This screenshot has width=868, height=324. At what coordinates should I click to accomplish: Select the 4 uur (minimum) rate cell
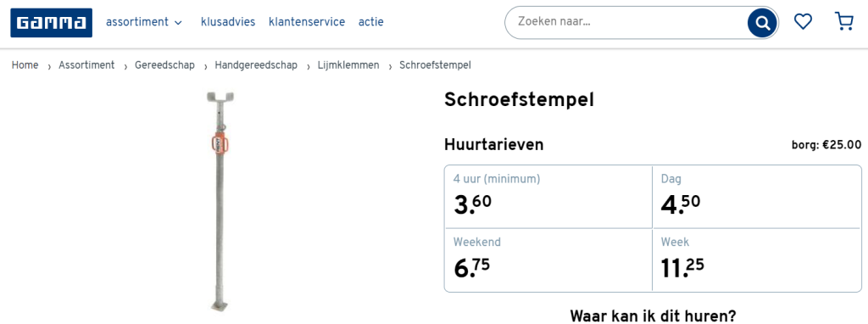[x=548, y=197]
